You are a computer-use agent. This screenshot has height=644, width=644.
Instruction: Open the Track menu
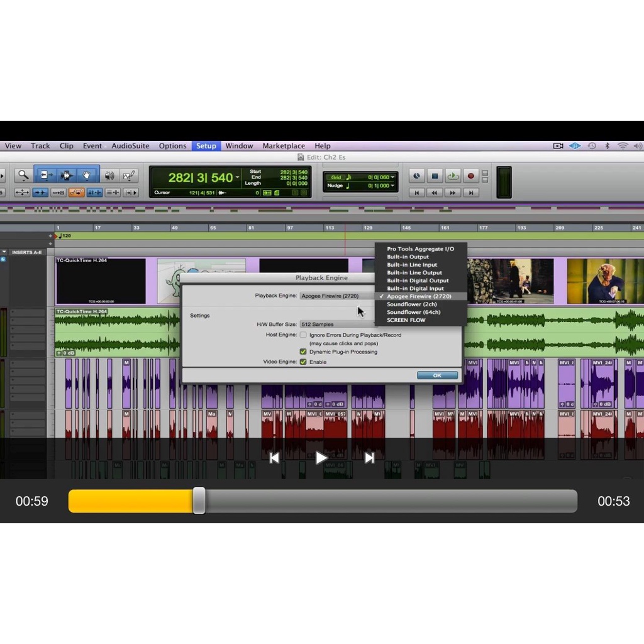coord(40,146)
